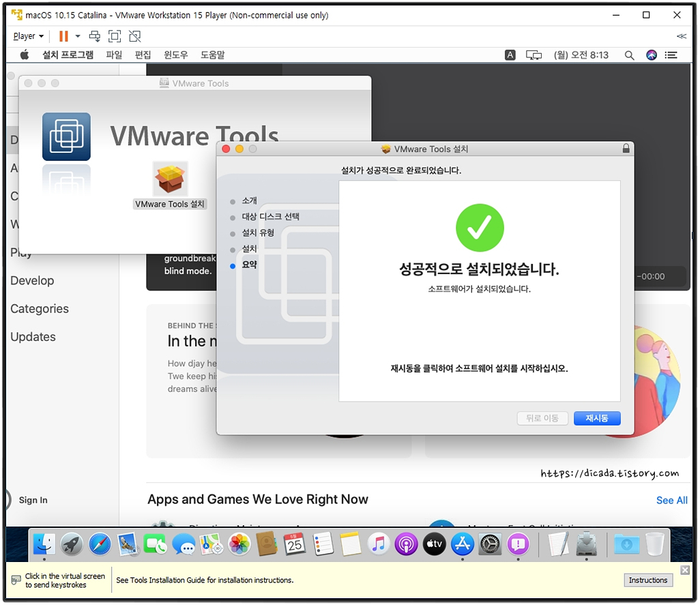The width and height of the screenshot is (700, 605).
Task: Select Develop in App Store sidebar
Action: [x=32, y=280]
